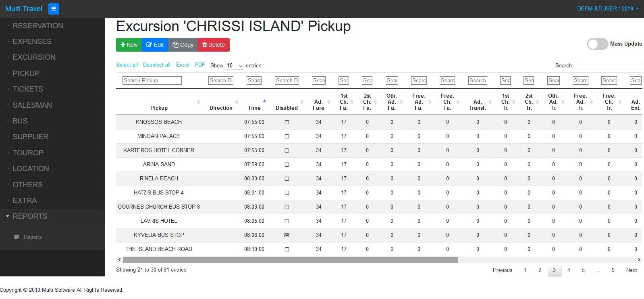The image size is (644, 299).
Task: Click the Reports list icon in sidebar
Action: coord(17,237)
